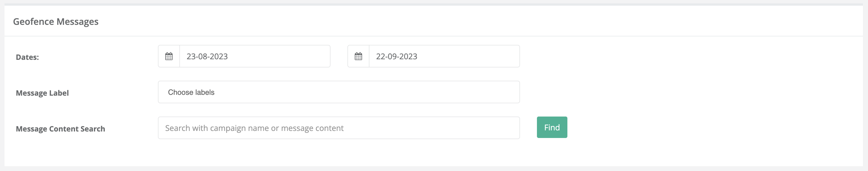Image resolution: width=868 pixels, height=171 pixels.
Task: Click the Geofence Messages heading
Action: (x=56, y=21)
